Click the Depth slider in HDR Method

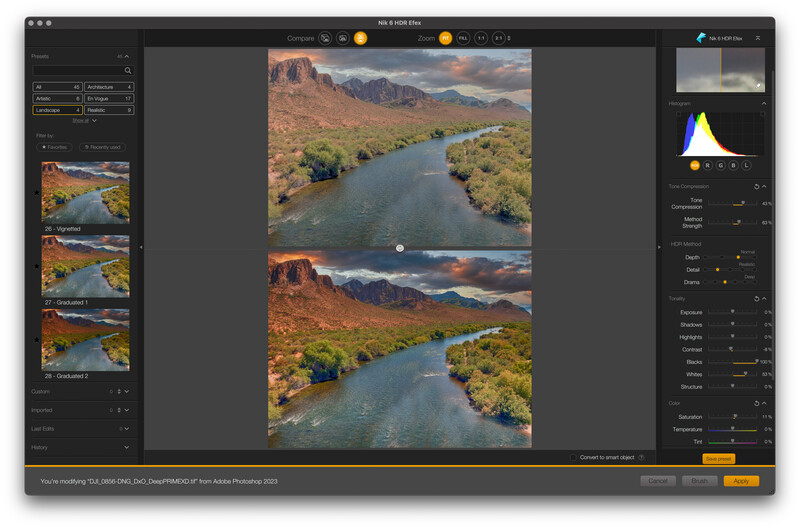point(730,257)
